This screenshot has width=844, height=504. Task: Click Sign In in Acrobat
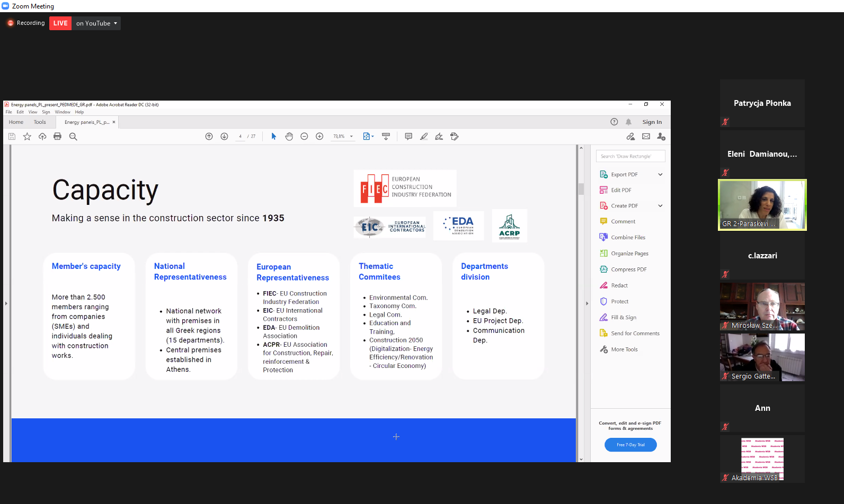652,122
